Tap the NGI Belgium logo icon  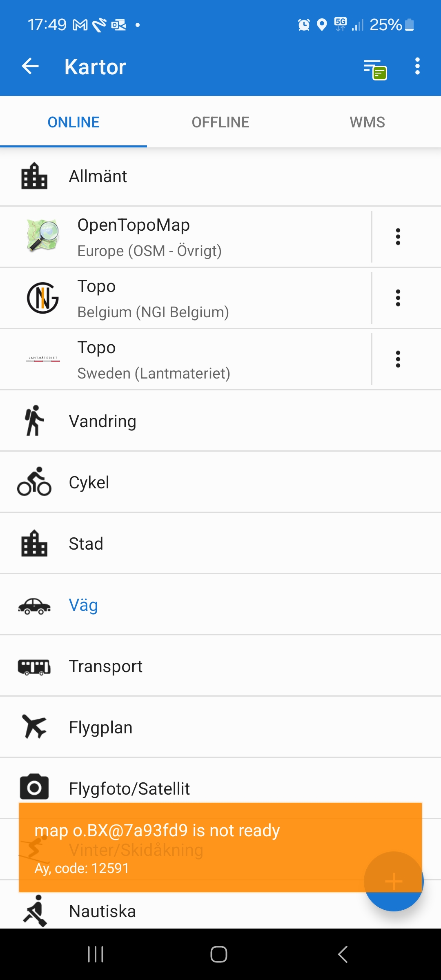[43, 298]
